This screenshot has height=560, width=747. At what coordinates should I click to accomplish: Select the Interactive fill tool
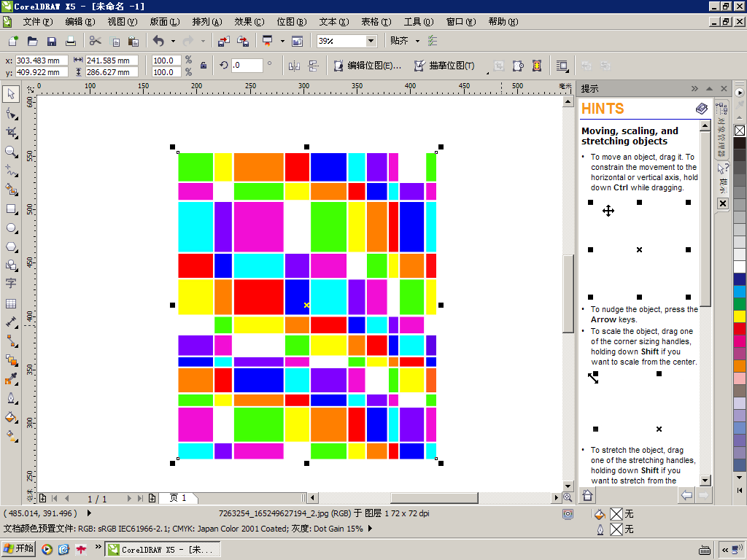(x=11, y=435)
